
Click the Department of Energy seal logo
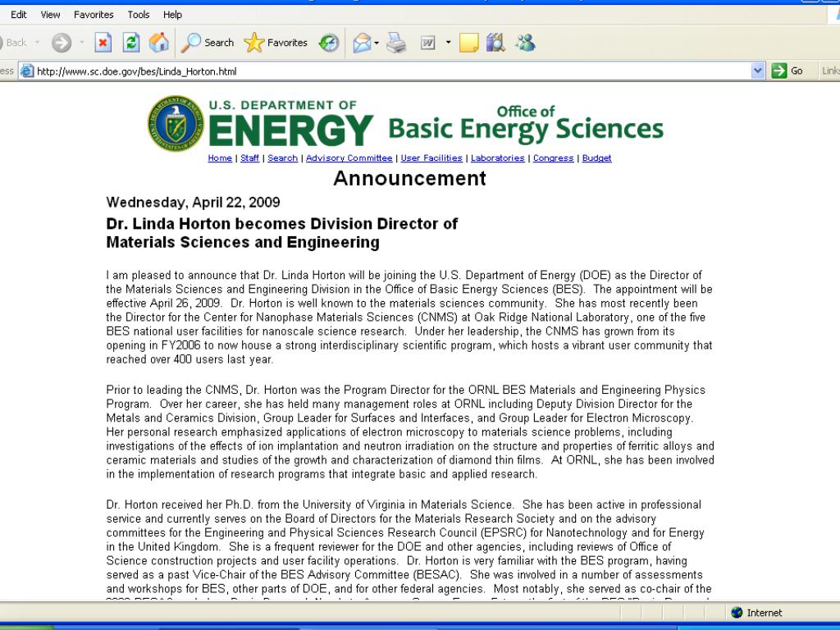pos(176,123)
